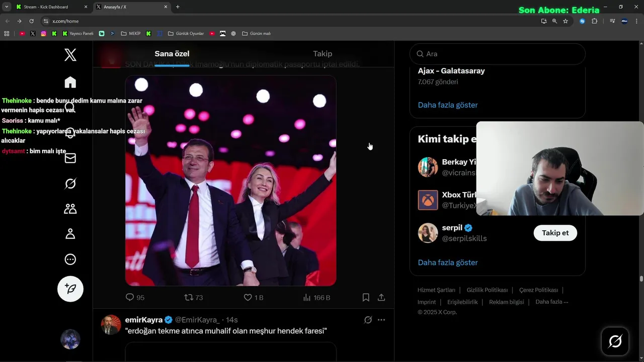
Task: Open Yayıncı Paneli bookmark
Action: [x=78, y=34]
